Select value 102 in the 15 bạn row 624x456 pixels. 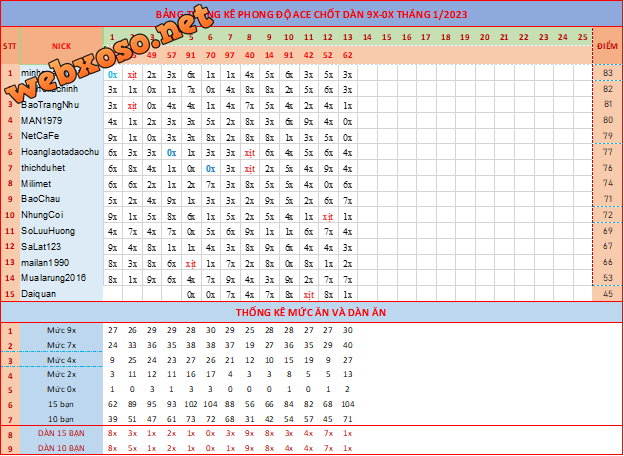point(191,404)
